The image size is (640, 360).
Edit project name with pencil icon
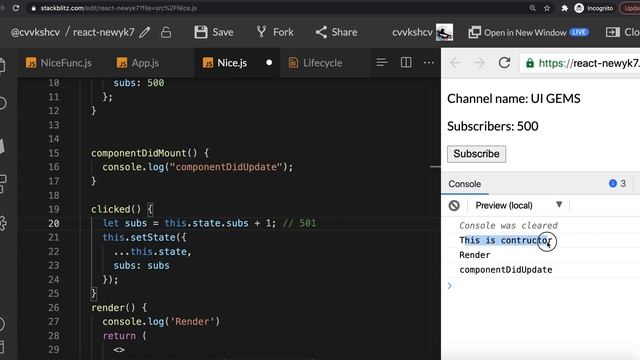(x=145, y=32)
